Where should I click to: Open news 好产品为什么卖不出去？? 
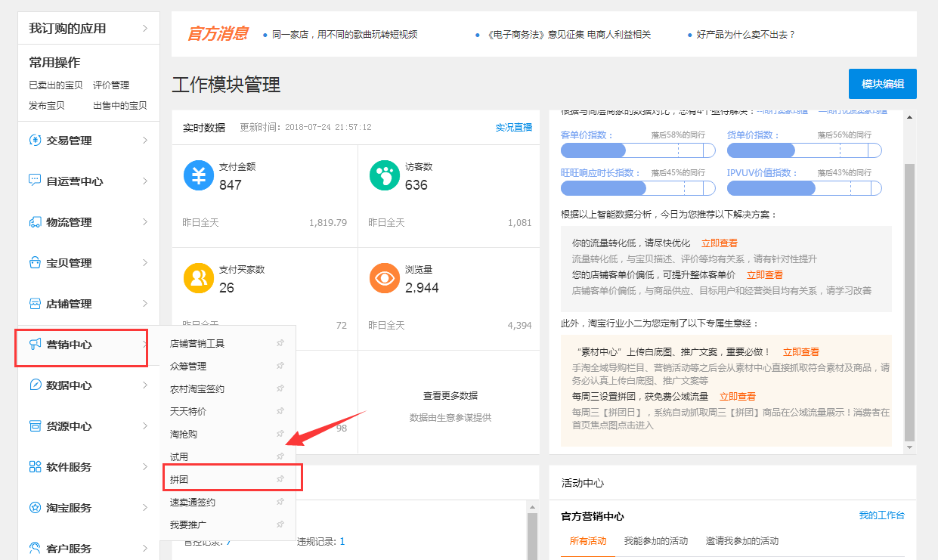[746, 35]
